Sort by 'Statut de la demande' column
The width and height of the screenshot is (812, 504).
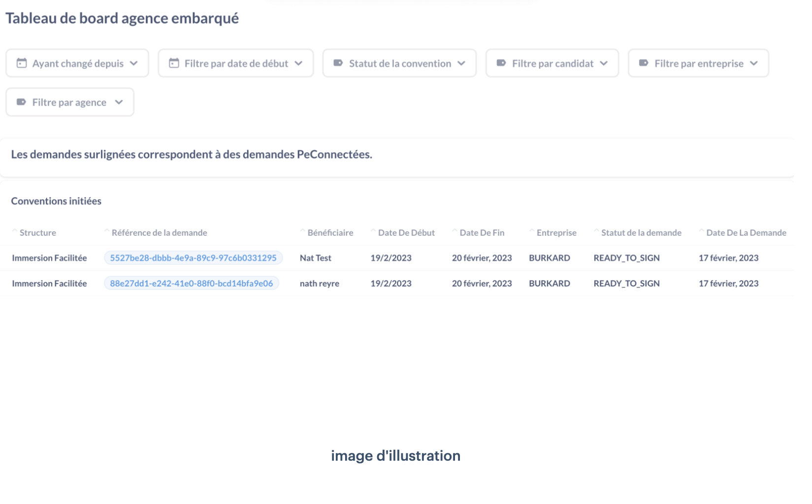coord(638,232)
